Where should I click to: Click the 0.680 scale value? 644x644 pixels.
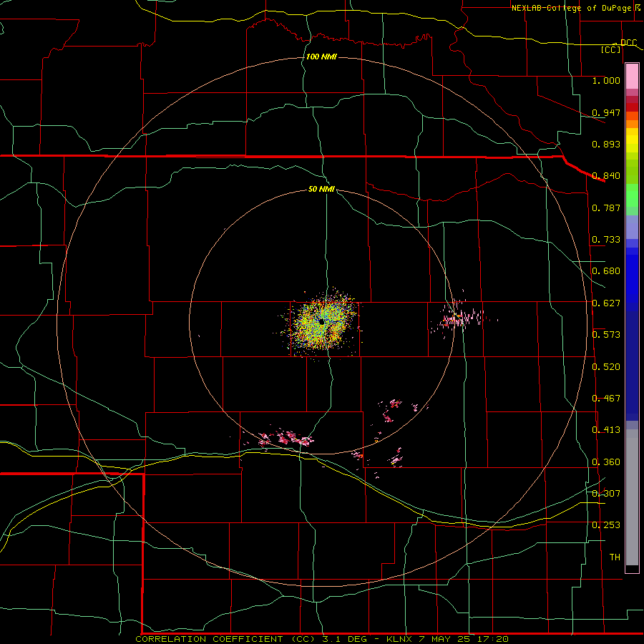click(606, 270)
